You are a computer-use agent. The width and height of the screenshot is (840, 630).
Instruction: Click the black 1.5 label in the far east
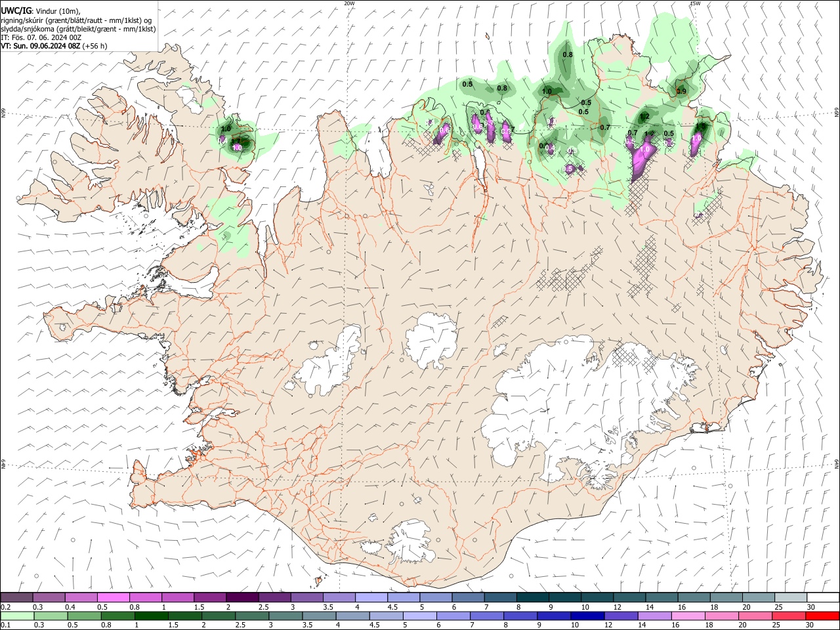(x=701, y=127)
